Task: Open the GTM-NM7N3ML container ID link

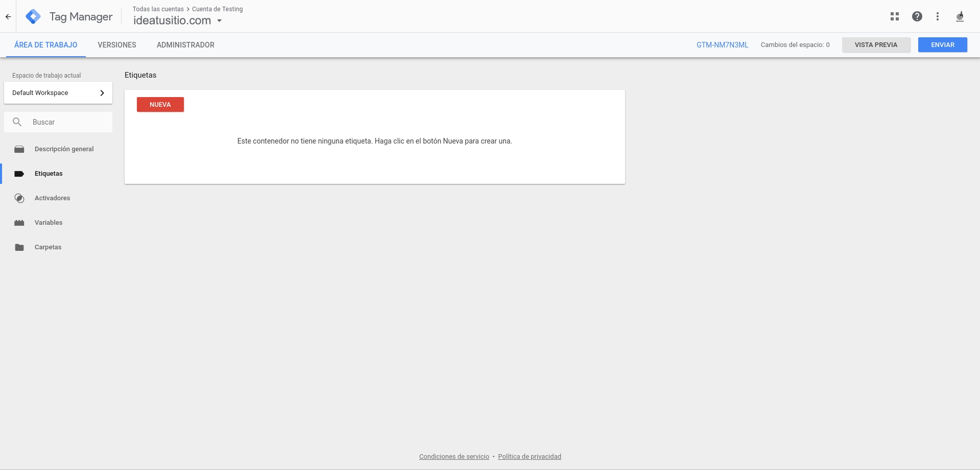Action: pyautogui.click(x=722, y=45)
